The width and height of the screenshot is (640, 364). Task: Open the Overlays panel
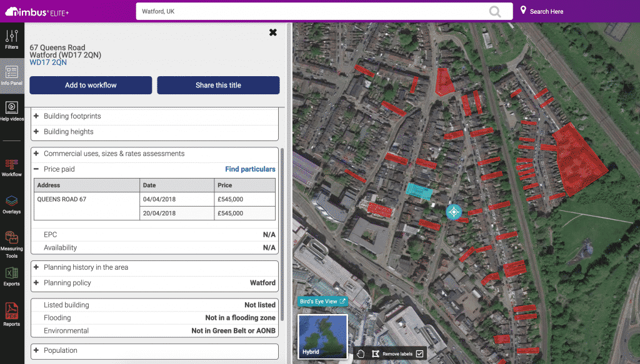pos(12,204)
